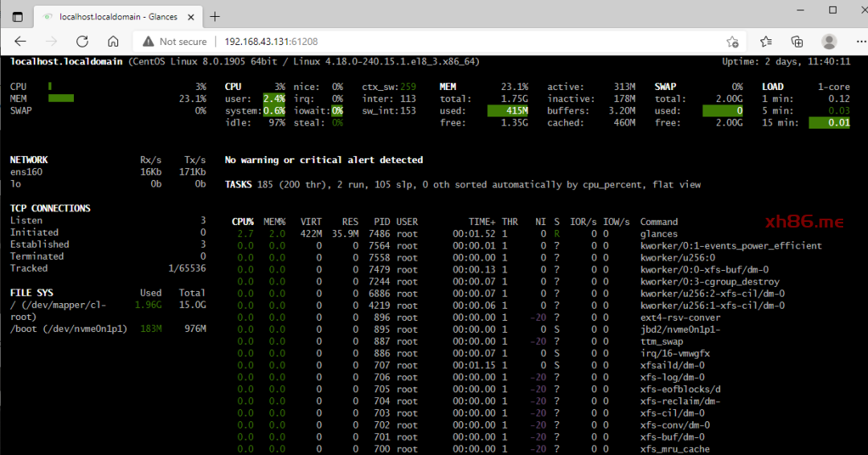This screenshot has height=455, width=868.
Task: Reload the Glances page
Action: point(82,42)
